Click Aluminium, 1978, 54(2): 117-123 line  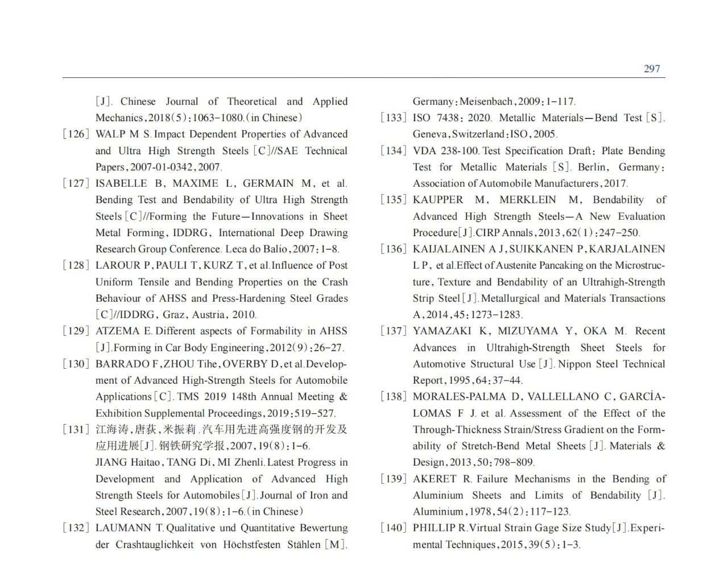[492, 512]
